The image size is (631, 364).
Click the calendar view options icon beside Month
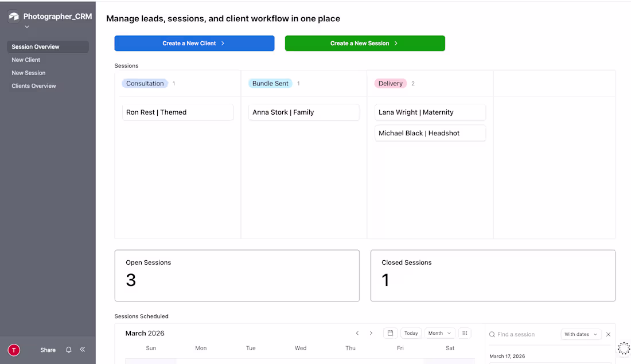[x=465, y=333]
